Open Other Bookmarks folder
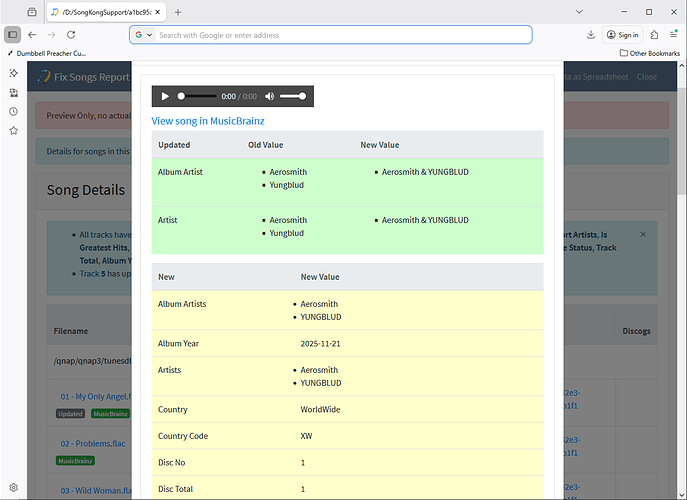Screen dimensions: 687x500 [x=651, y=52]
